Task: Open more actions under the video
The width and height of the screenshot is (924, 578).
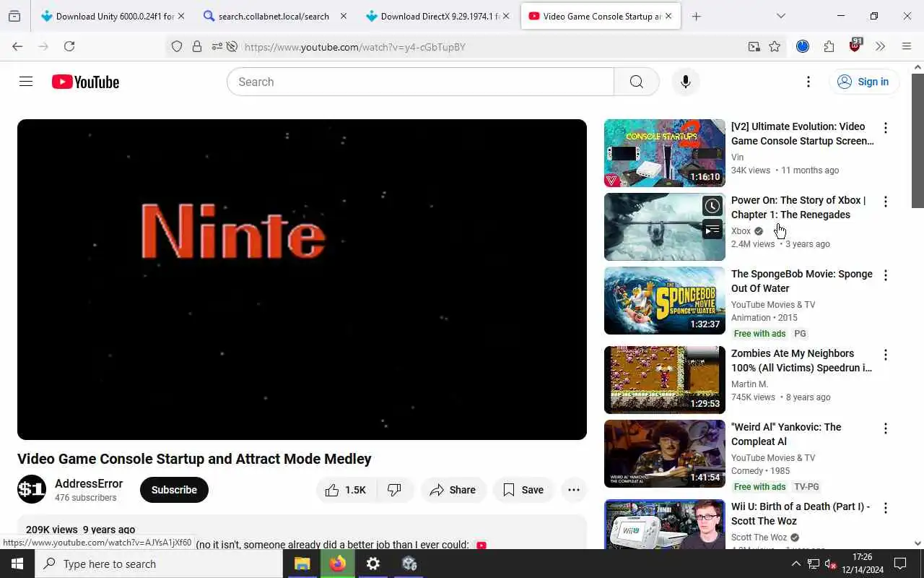Action: pos(574,490)
